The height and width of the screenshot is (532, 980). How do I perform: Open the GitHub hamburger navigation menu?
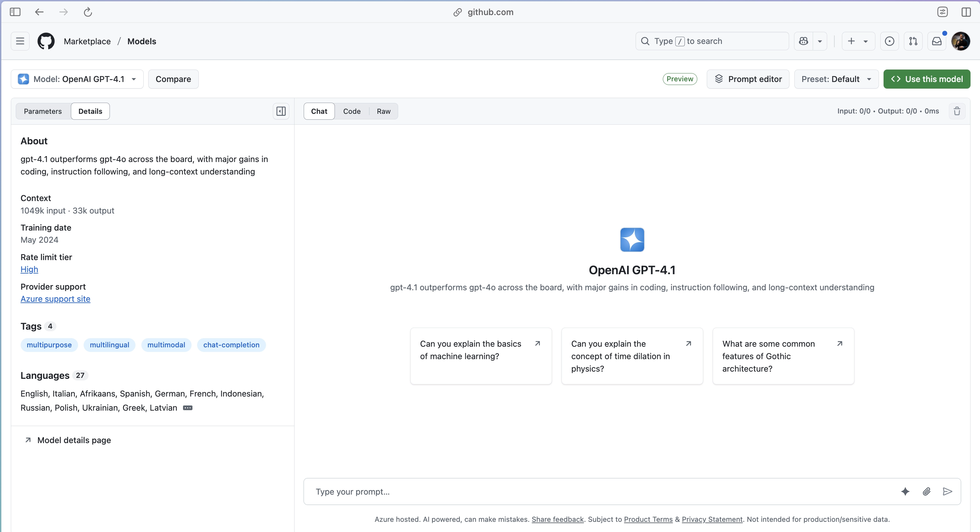[20, 41]
